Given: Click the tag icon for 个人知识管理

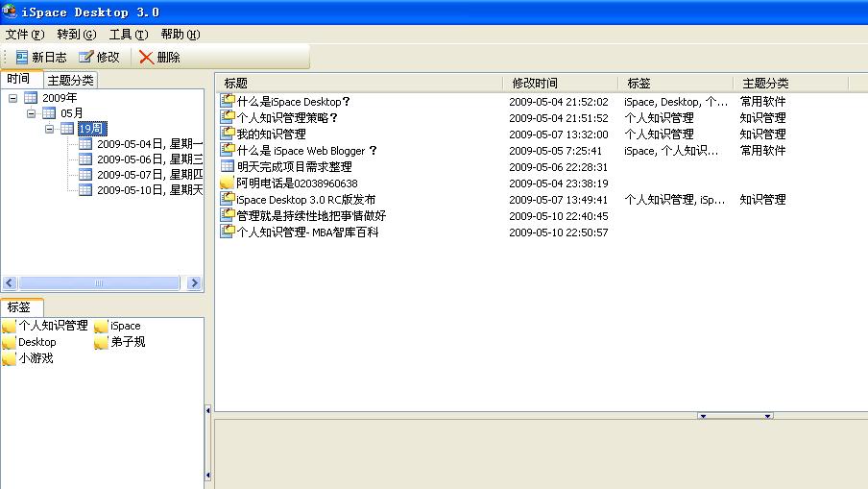Looking at the screenshot, I should click(9, 327).
